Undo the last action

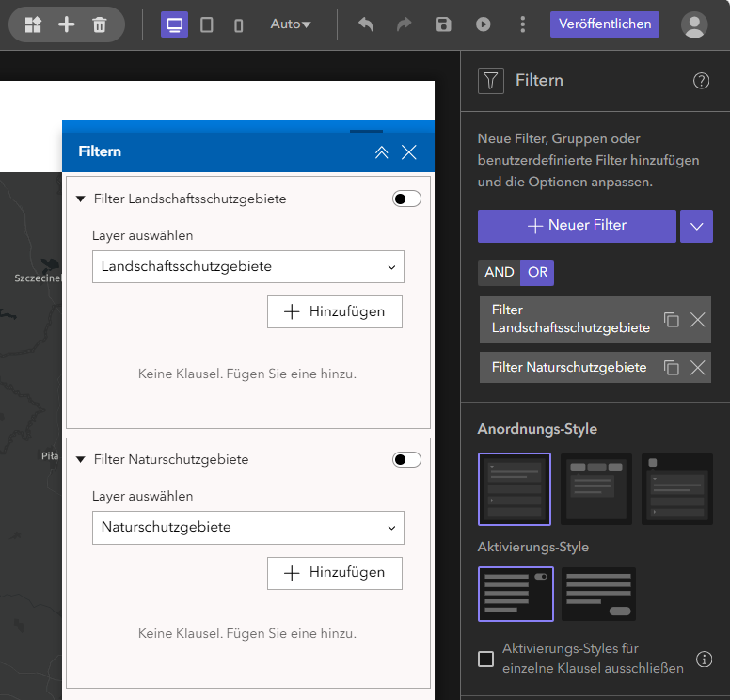[x=366, y=24]
